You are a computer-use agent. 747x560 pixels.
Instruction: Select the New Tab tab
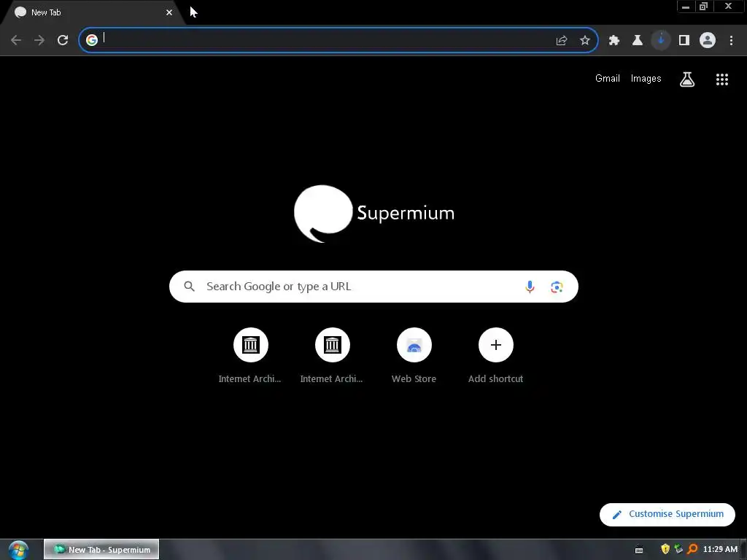tap(93, 12)
